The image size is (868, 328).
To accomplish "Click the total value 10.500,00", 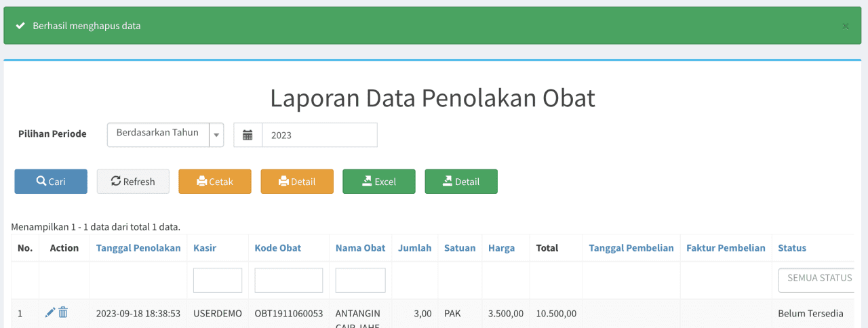I will pyautogui.click(x=556, y=314).
